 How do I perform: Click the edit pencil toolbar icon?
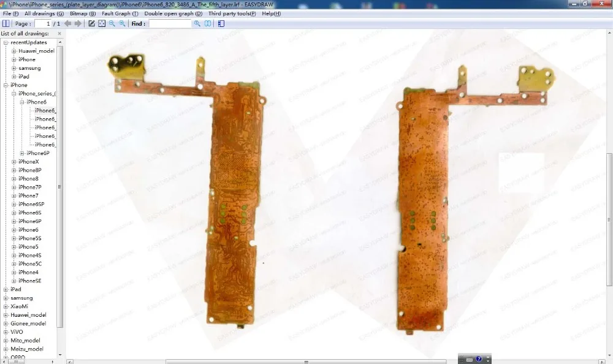[x=91, y=23]
